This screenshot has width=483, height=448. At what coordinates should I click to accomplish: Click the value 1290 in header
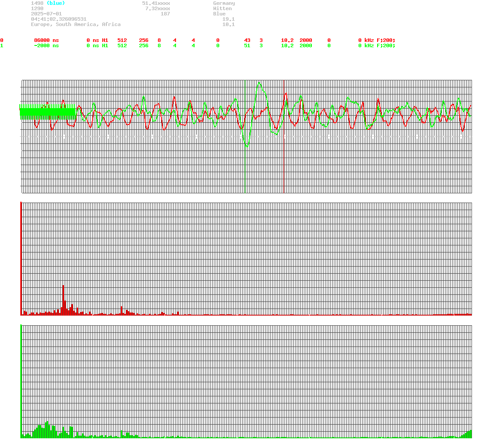37,8
